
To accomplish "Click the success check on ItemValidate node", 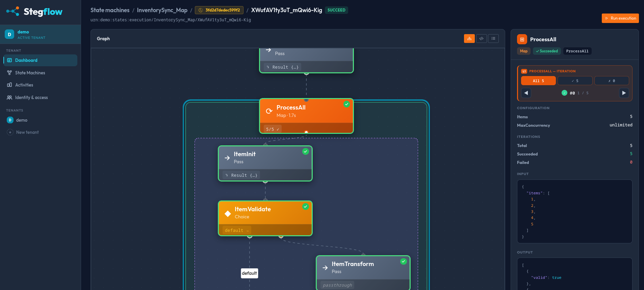I will (306, 207).
